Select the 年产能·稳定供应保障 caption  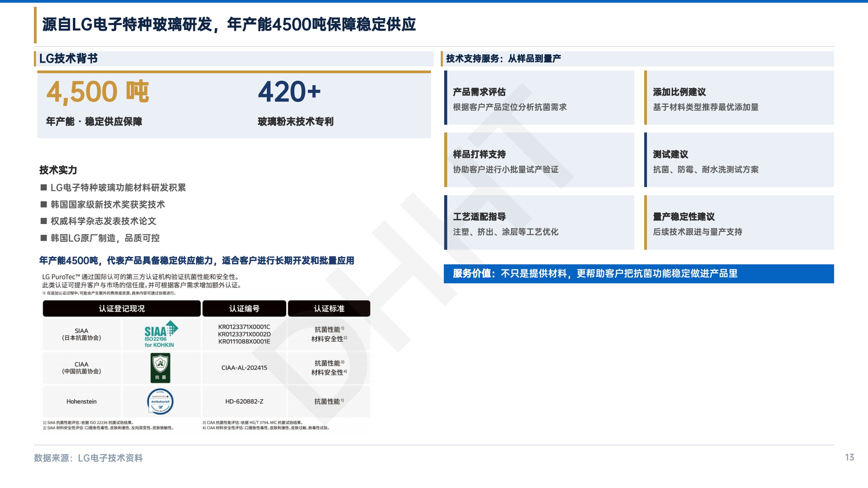(94, 121)
